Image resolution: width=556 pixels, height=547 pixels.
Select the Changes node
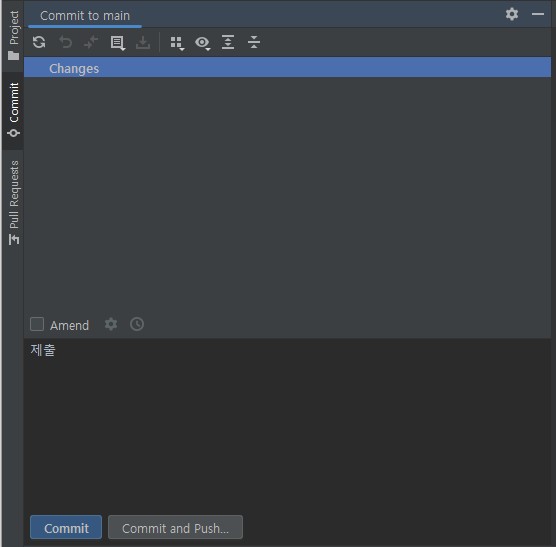(287, 68)
